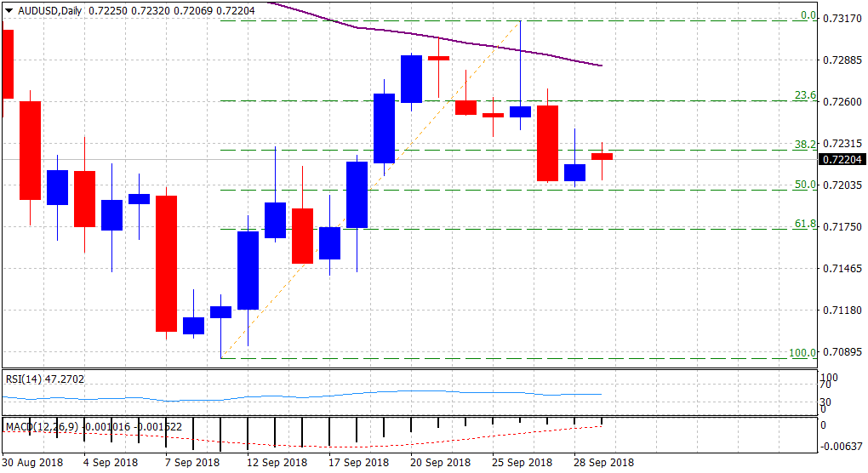Image resolution: width=868 pixels, height=473 pixels.
Task: Select the orange dashed Fibonacci trend line
Action: (371, 189)
